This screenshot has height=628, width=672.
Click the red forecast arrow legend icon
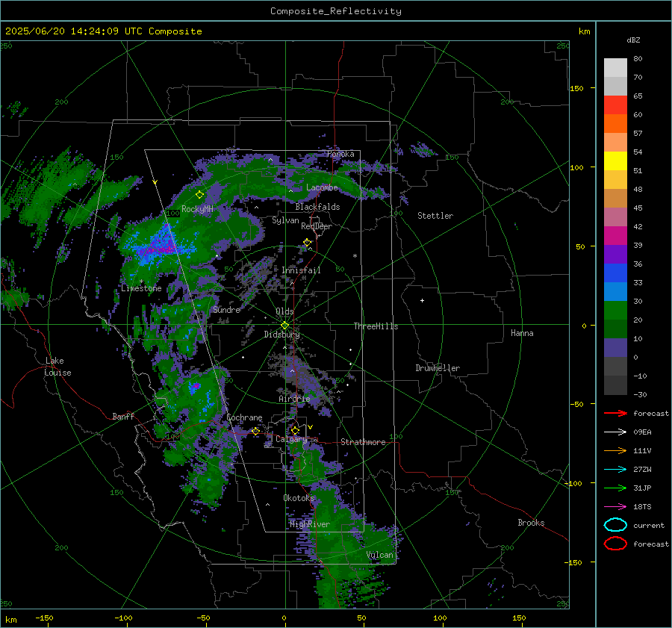click(x=615, y=413)
